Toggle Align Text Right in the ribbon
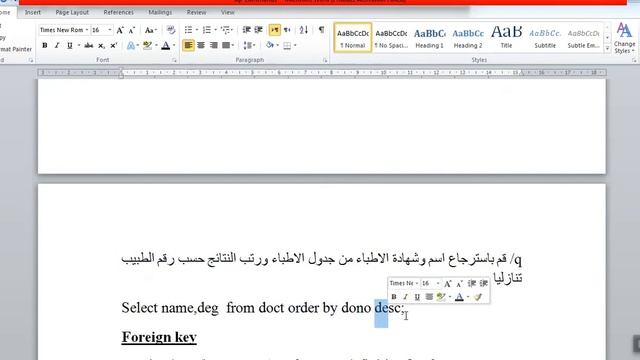 tap(213, 45)
